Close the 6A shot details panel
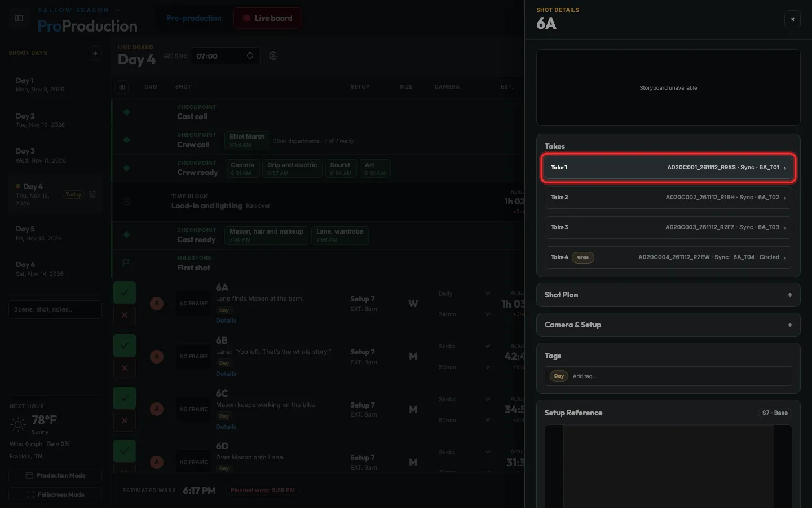Screen dimensions: 812x508 pyautogui.click(x=792, y=19)
